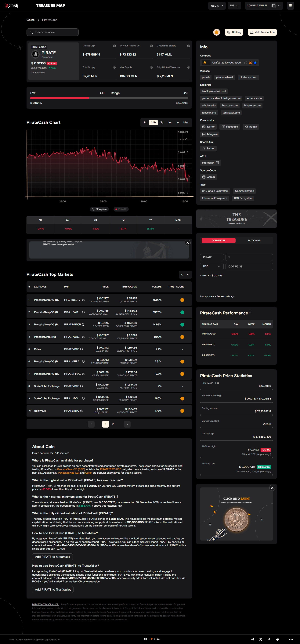Select the 1y chart timeframe
The width and height of the screenshot is (300, 644).
point(177,122)
